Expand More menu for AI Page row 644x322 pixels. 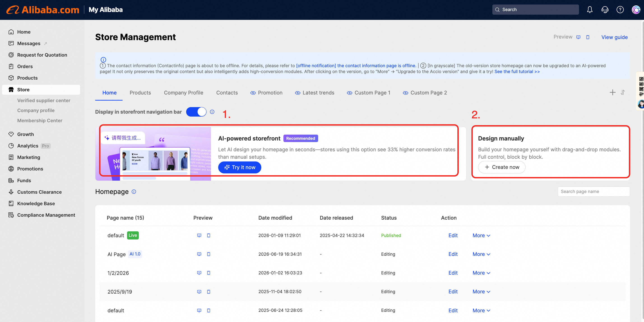pyautogui.click(x=481, y=254)
